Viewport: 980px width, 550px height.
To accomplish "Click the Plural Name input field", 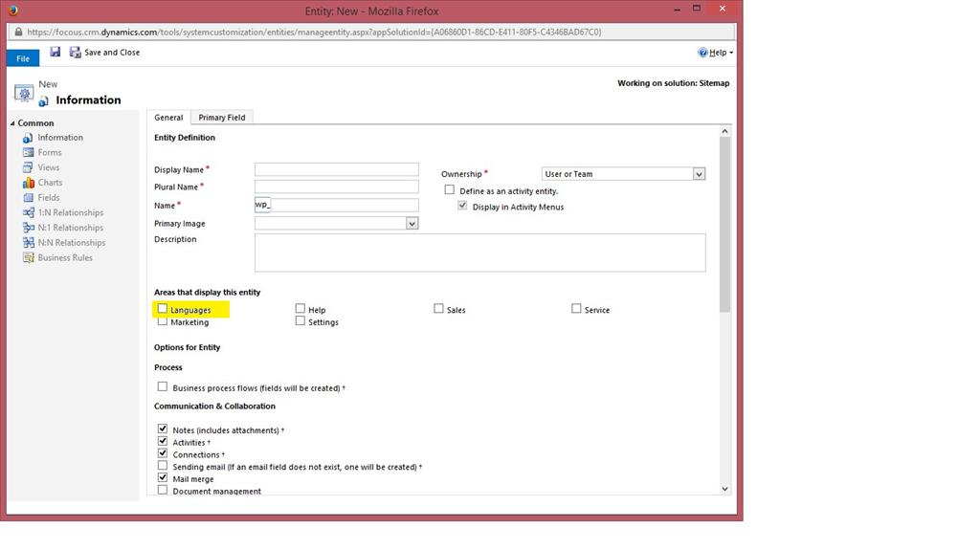I will tap(336, 187).
